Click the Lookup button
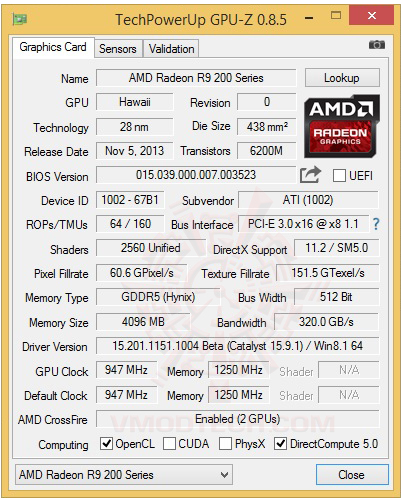Image resolution: width=402 pixels, height=498 pixels. point(342,78)
